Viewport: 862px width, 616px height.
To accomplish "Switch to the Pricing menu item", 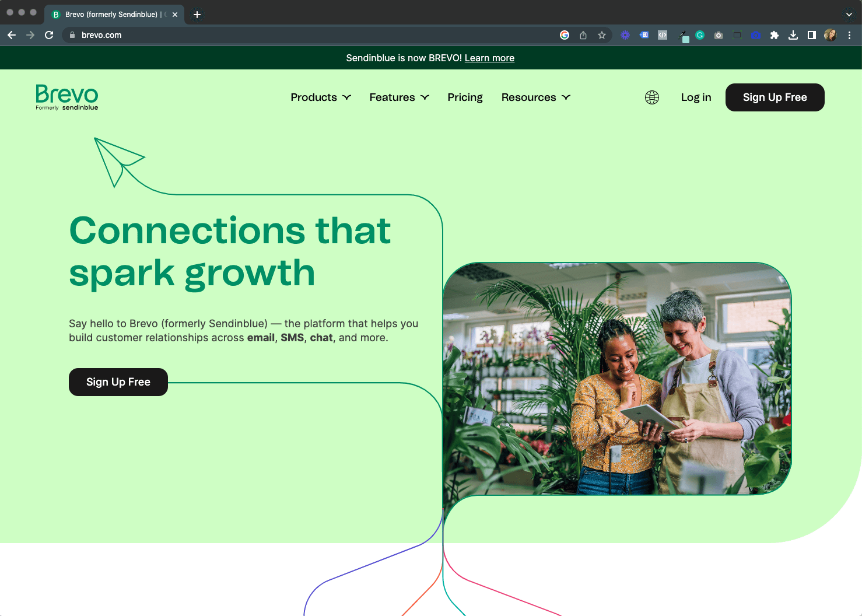I will [465, 97].
